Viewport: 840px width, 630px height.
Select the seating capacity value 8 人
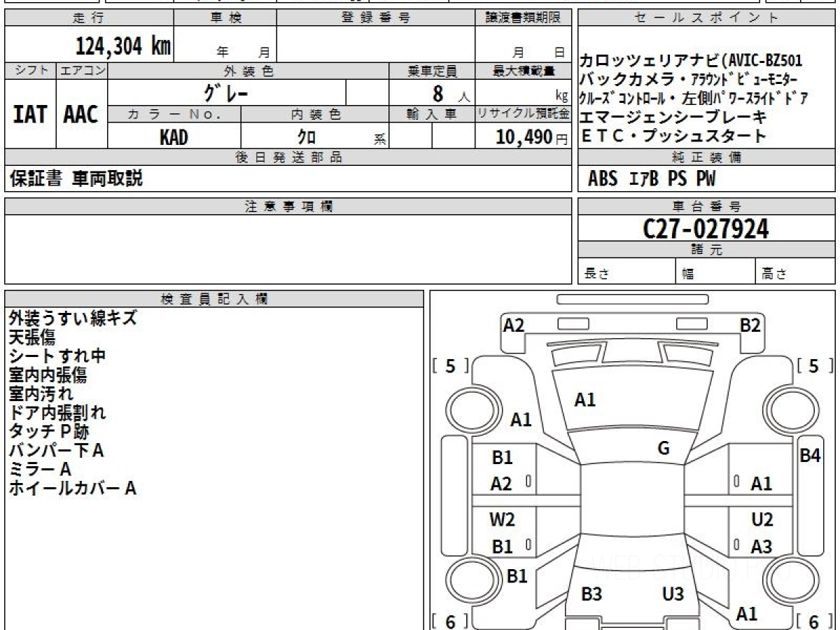(451, 92)
